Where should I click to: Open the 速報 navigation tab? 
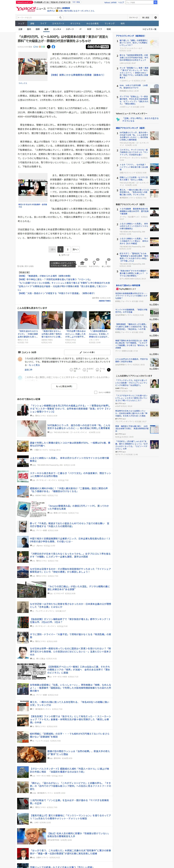[x=32, y=24]
